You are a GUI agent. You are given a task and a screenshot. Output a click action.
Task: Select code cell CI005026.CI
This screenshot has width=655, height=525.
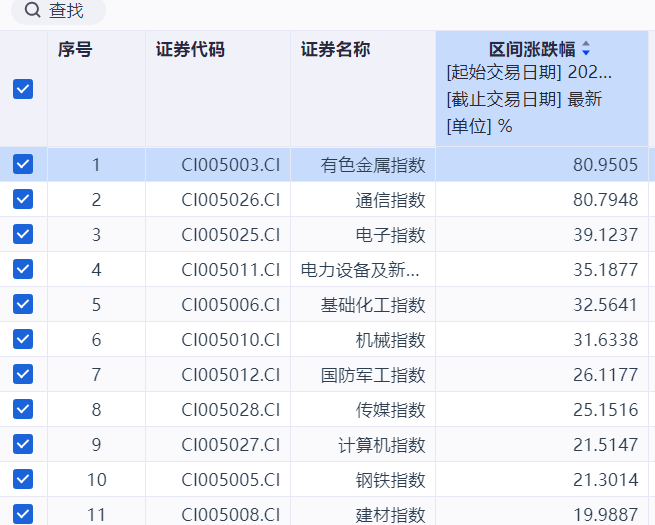pyautogui.click(x=218, y=200)
